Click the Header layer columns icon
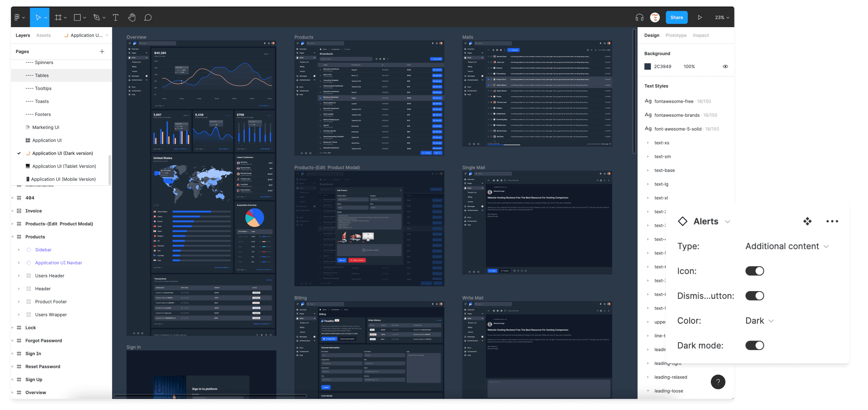This screenshot has width=868, height=410. (x=29, y=289)
